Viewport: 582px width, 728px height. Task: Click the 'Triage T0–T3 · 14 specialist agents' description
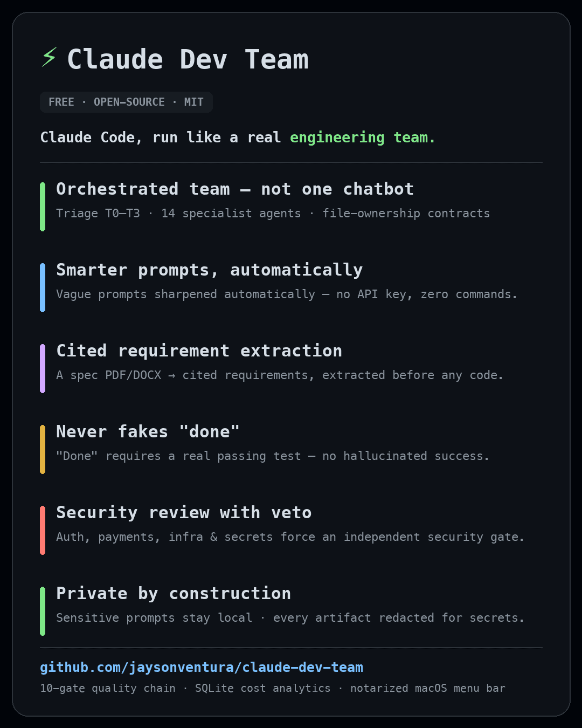[x=178, y=214]
